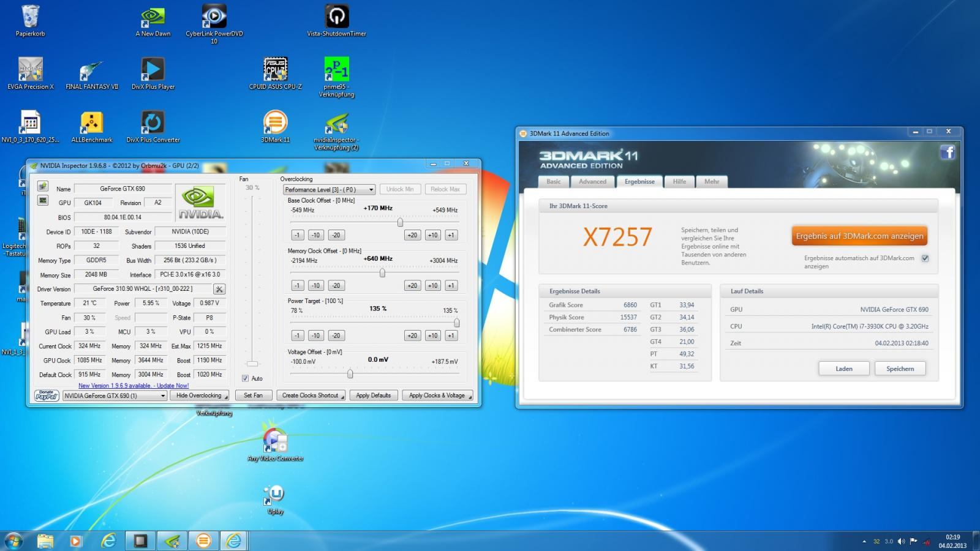Click the Facebook icon in 3DMark
This screenshot has width=980, height=551.
coord(948,152)
